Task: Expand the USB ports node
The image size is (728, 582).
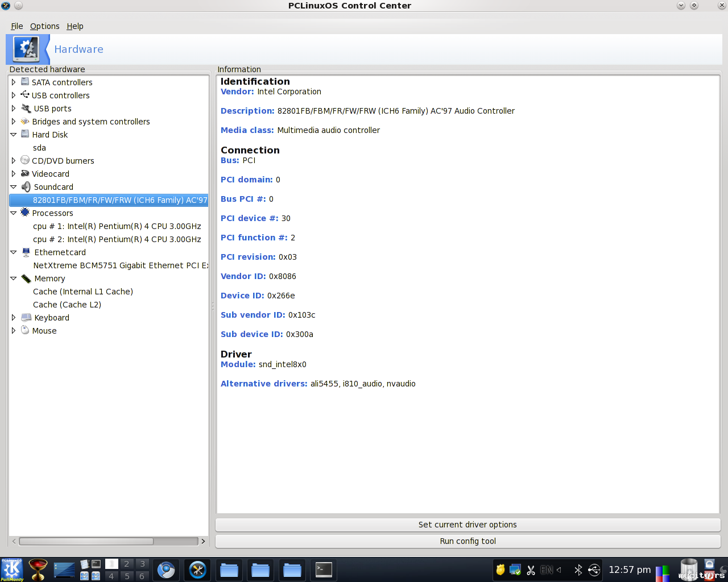Action: click(x=14, y=108)
